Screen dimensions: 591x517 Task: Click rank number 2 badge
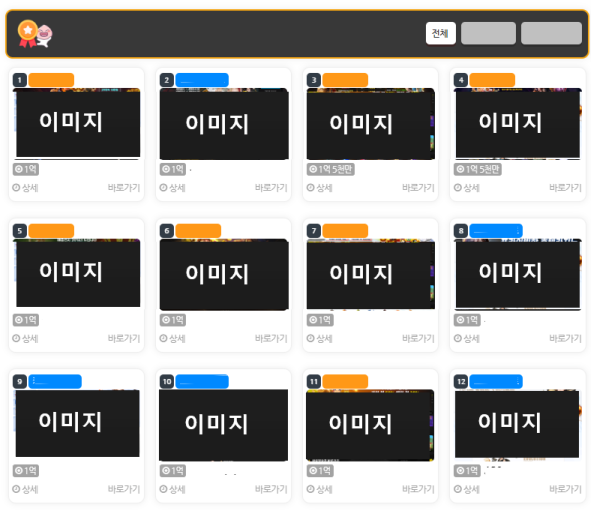167,80
